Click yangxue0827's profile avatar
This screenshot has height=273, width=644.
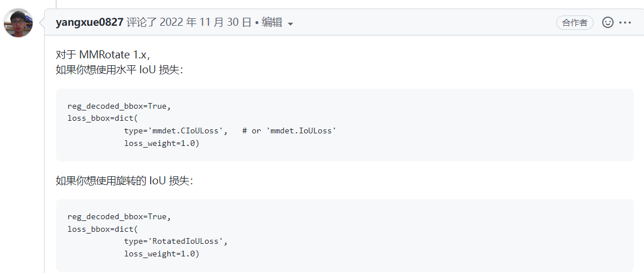(18, 23)
